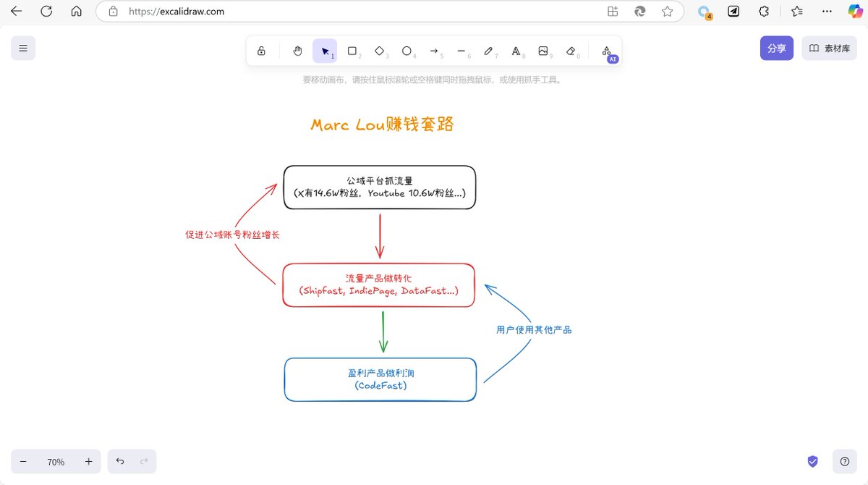The width and height of the screenshot is (868, 485).
Task: Zoom in with the plus button
Action: pos(89,461)
